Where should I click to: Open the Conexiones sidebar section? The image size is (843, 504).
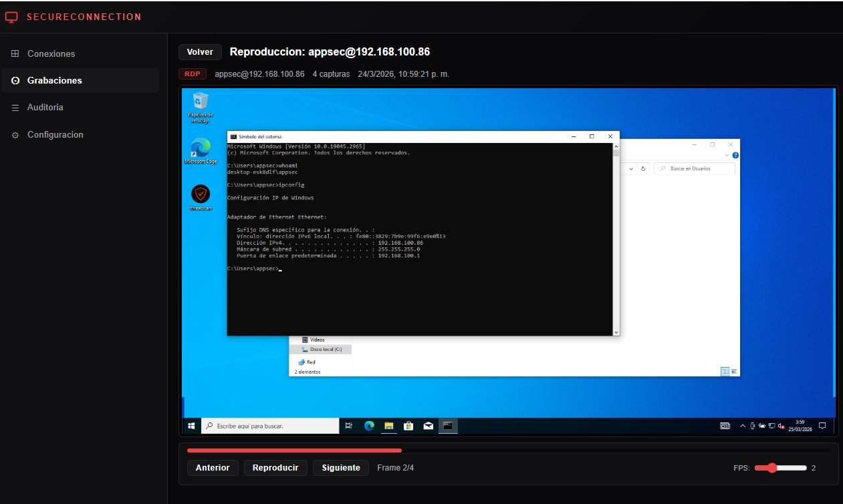[80, 53]
